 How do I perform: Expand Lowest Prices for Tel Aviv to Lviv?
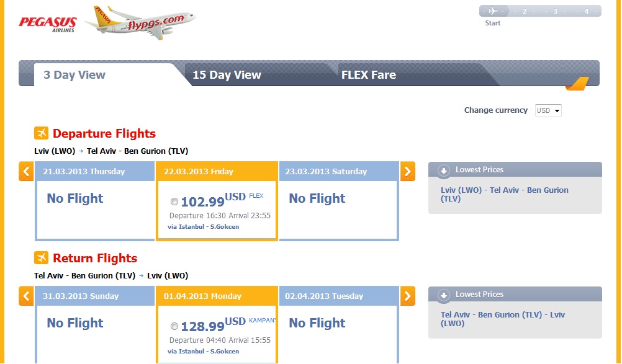(x=443, y=295)
